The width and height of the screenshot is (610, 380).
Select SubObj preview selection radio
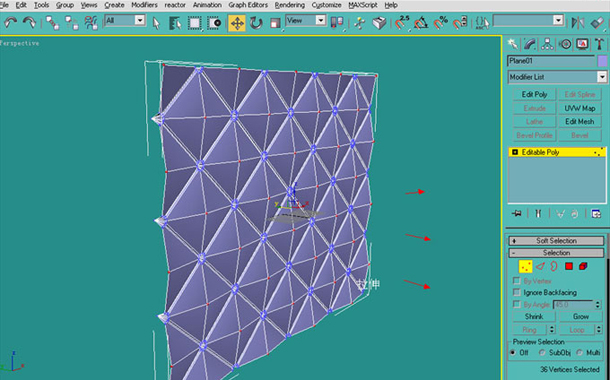(542, 352)
